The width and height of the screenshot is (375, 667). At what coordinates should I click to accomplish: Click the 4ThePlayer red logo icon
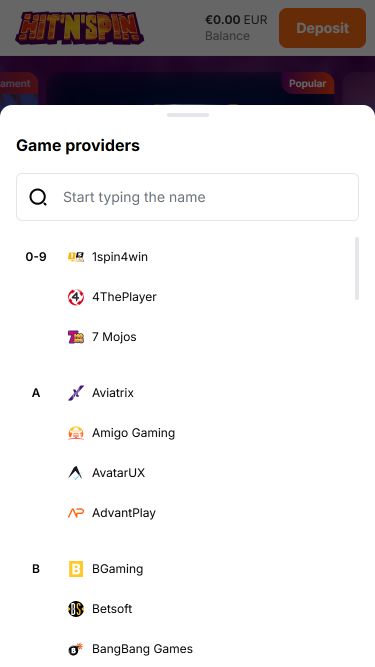[x=76, y=297]
